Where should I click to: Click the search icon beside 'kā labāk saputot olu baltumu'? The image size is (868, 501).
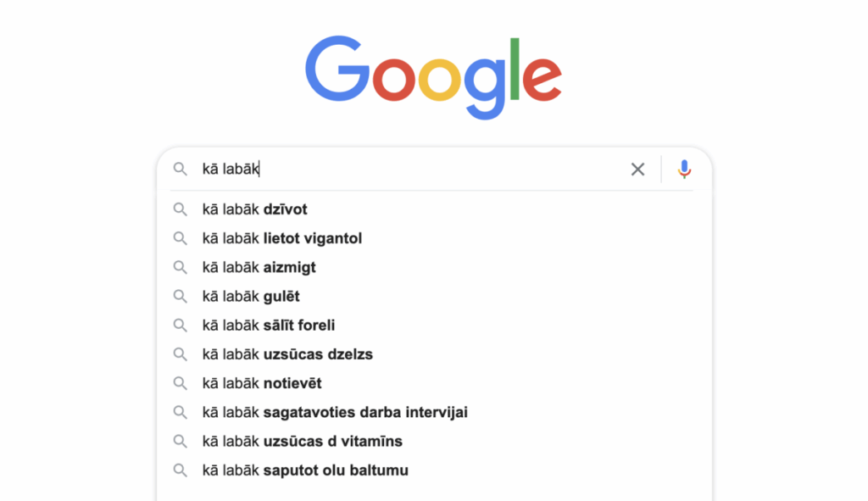181,470
